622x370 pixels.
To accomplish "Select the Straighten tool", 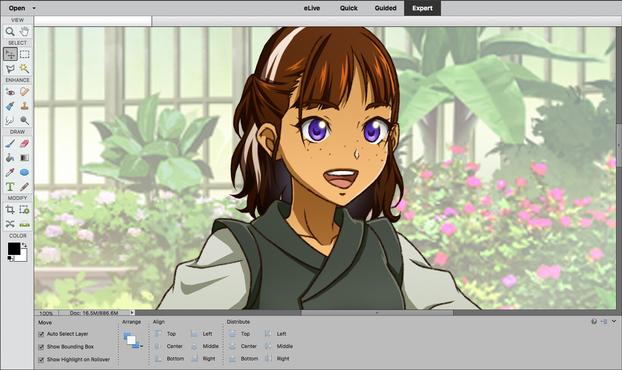I will point(24,224).
